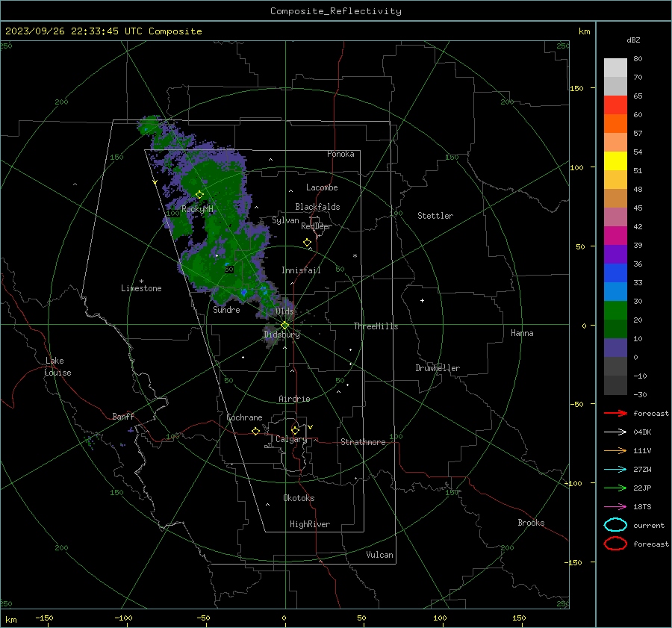Click the km unit label at the top right

click(584, 31)
